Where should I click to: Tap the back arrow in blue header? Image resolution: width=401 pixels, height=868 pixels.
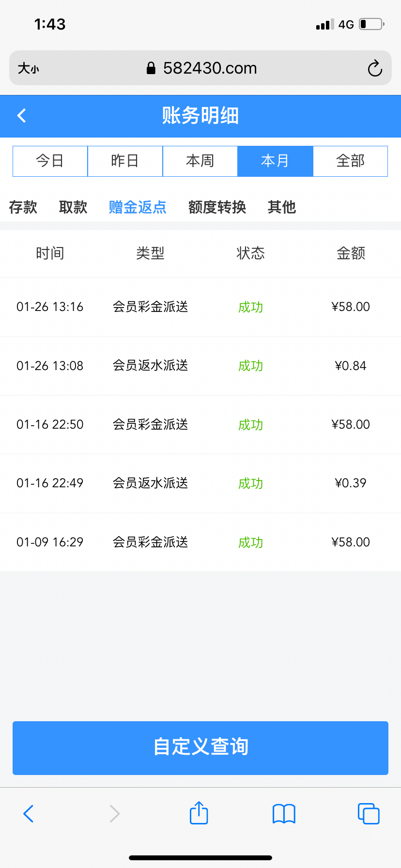point(22,116)
